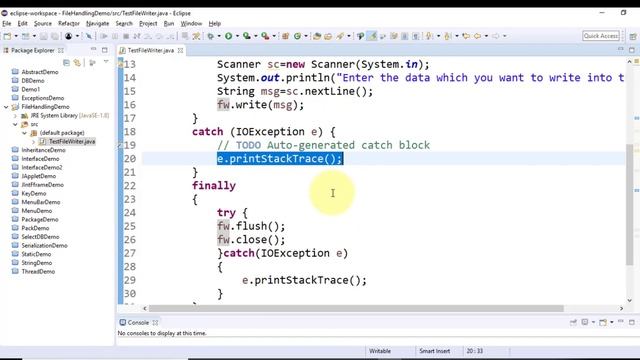Collapse the src folder node
This screenshot has width=640, height=360.
16,124
